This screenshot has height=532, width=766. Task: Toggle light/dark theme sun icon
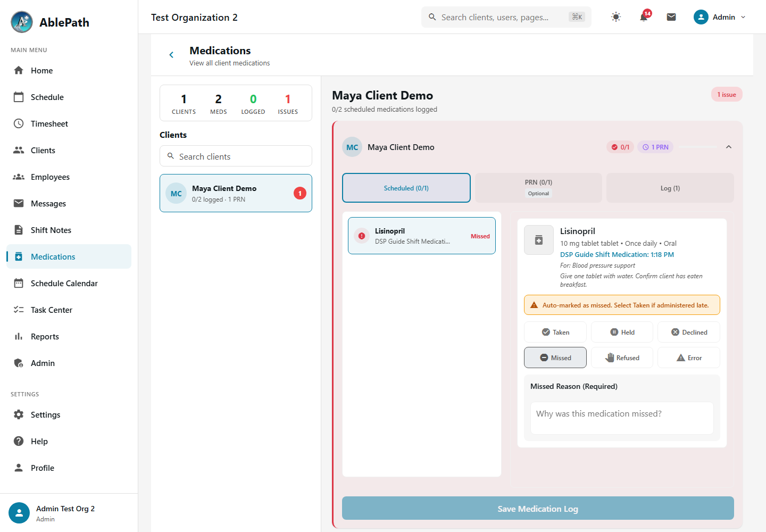click(x=616, y=17)
